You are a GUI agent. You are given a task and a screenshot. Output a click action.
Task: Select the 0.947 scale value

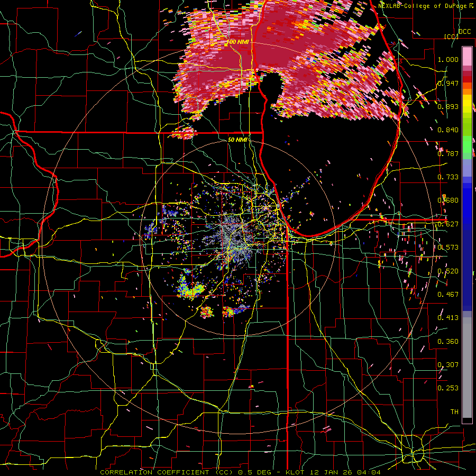coord(448,83)
